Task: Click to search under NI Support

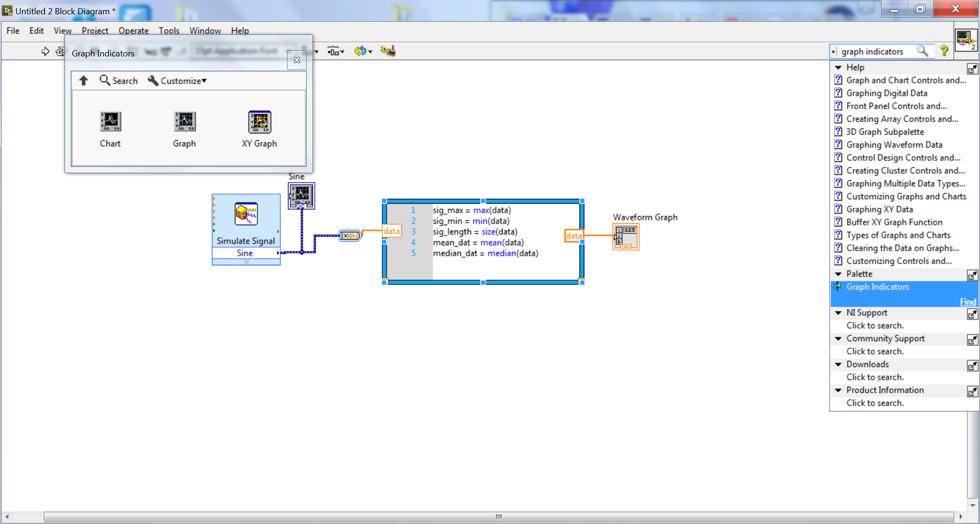Action: (x=875, y=326)
